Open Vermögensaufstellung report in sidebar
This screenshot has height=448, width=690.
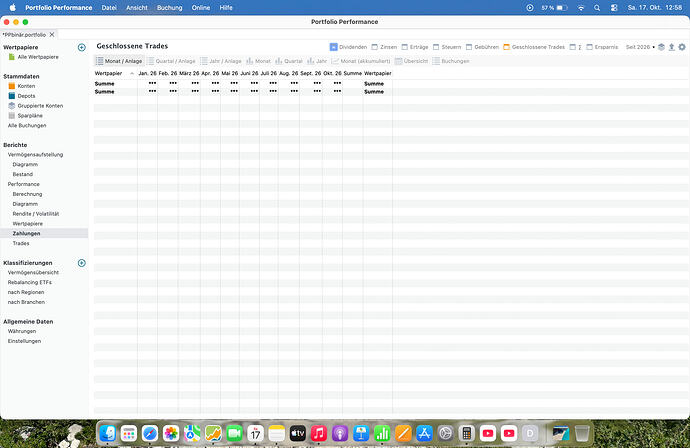(35, 155)
